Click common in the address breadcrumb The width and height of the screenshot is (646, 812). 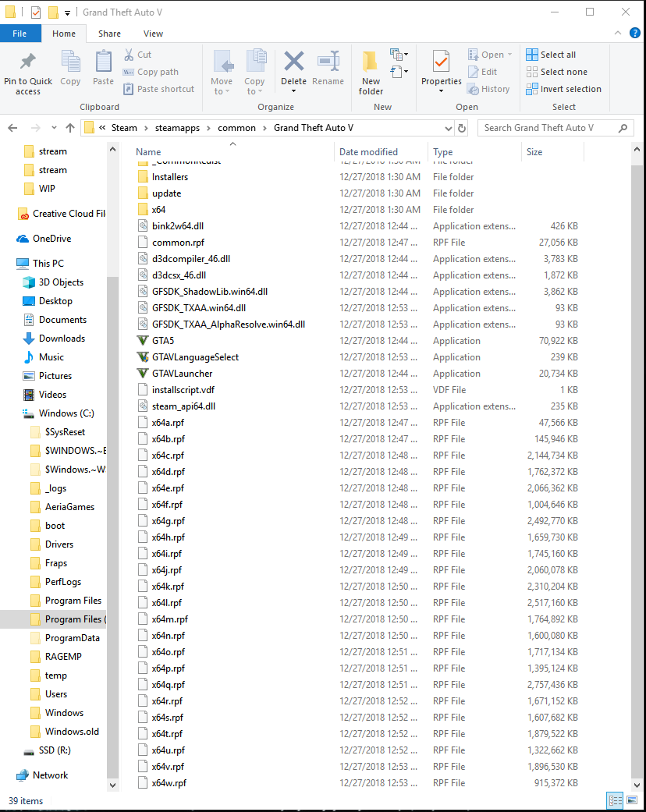(236, 128)
